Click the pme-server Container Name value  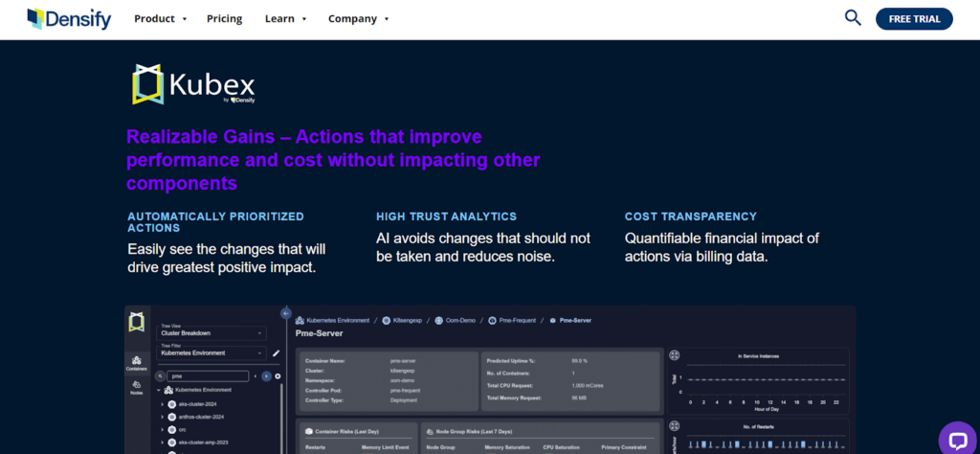[403, 361]
